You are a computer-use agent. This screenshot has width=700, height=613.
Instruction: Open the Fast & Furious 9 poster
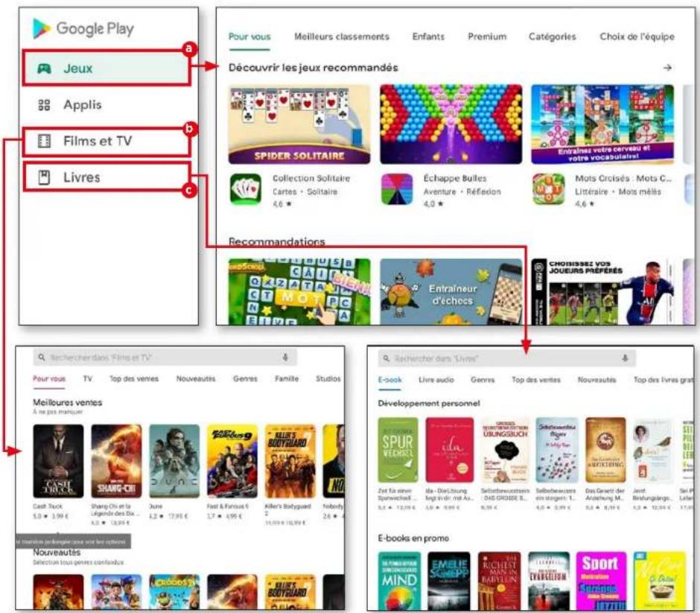coord(232,461)
